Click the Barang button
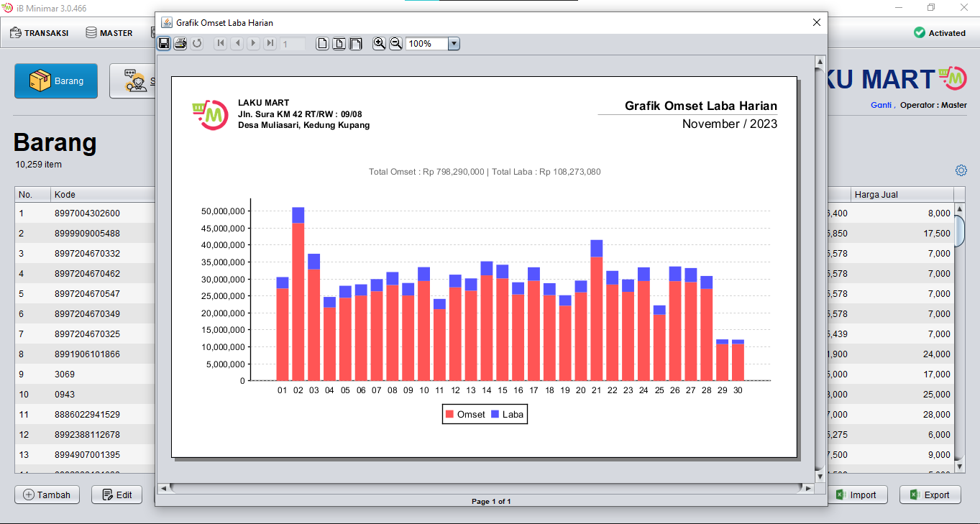 [56, 81]
